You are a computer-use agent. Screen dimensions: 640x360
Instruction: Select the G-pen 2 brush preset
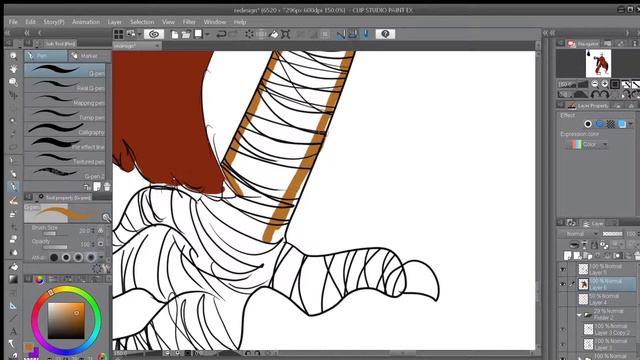pyautogui.click(x=64, y=173)
